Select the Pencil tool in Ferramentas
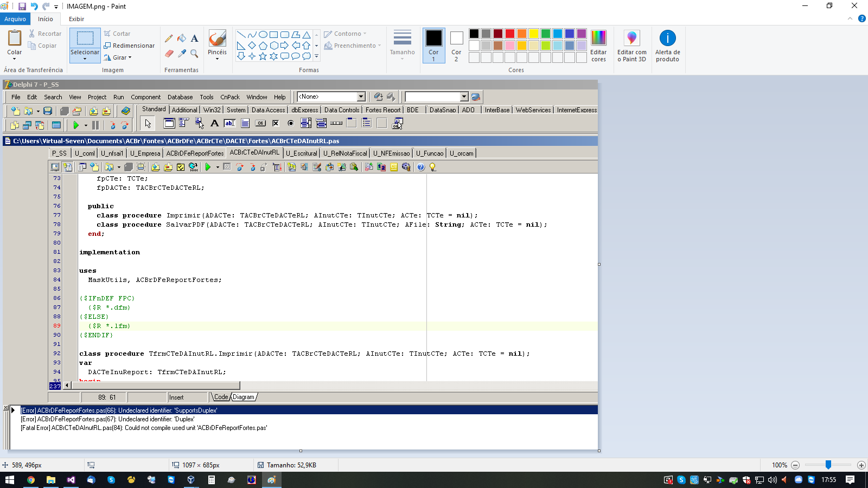The image size is (868, 488). click(169, 38)
